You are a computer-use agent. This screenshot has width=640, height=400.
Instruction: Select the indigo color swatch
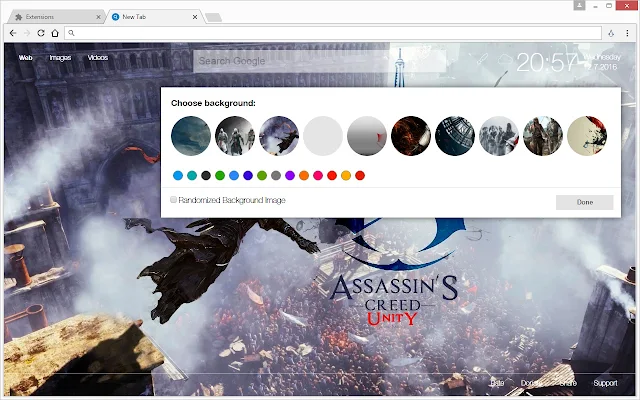coord(248,176)
